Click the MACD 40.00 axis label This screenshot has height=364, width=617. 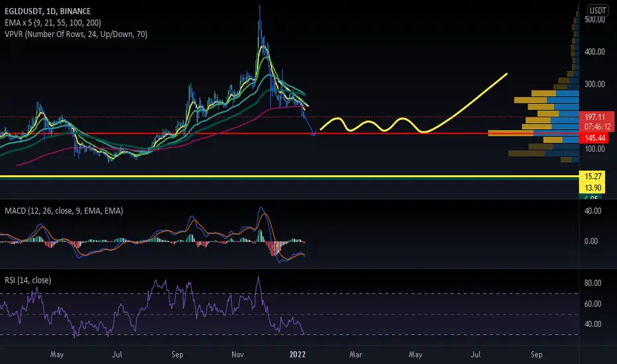593,211
